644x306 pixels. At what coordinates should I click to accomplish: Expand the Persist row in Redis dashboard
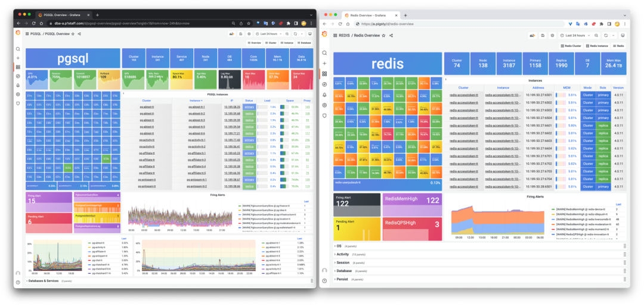coord(481,279)
